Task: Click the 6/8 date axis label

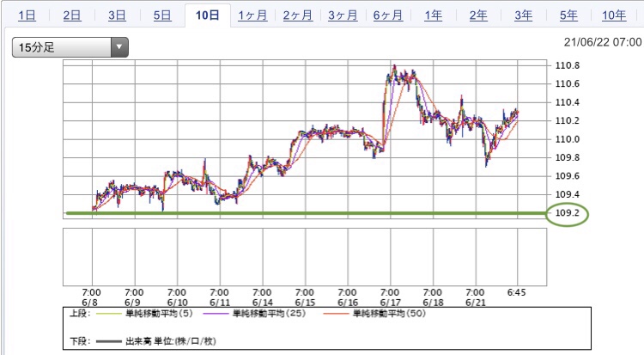Action: pos(89,303)
